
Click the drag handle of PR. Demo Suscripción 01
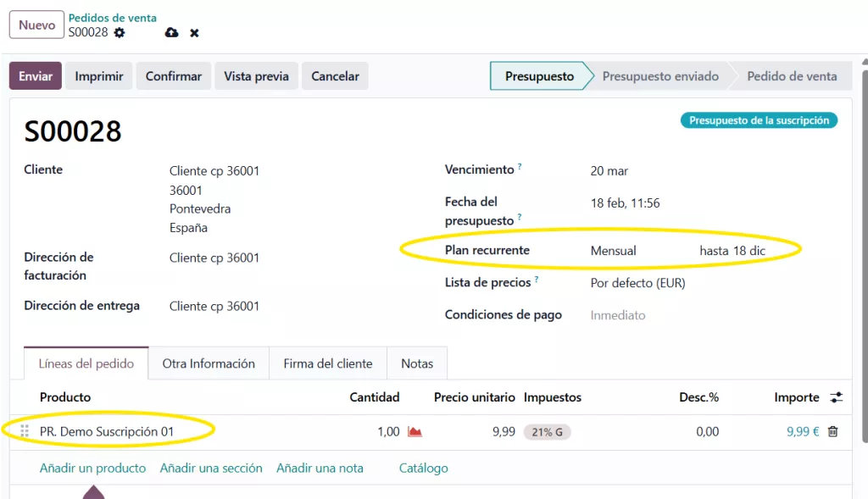[25, 431]
